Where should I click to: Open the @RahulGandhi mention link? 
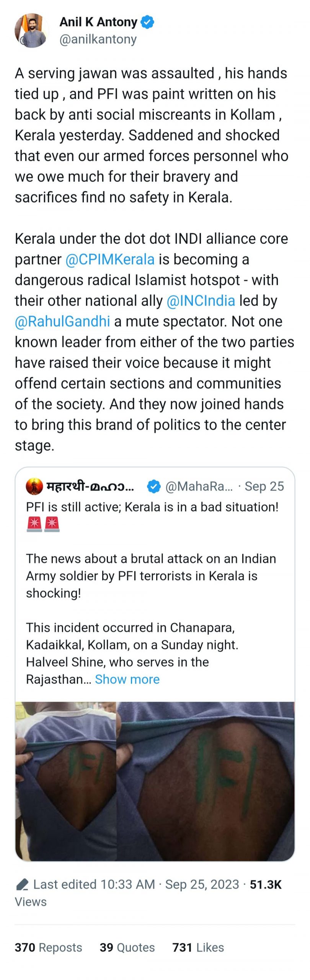62,322
